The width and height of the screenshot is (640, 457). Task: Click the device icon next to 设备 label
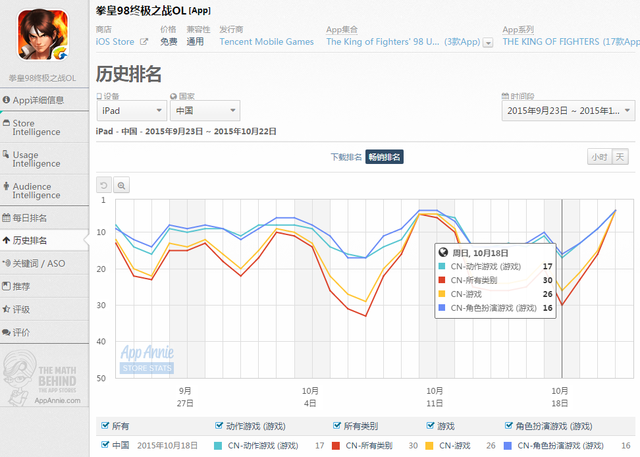click(x=99, y=96)
